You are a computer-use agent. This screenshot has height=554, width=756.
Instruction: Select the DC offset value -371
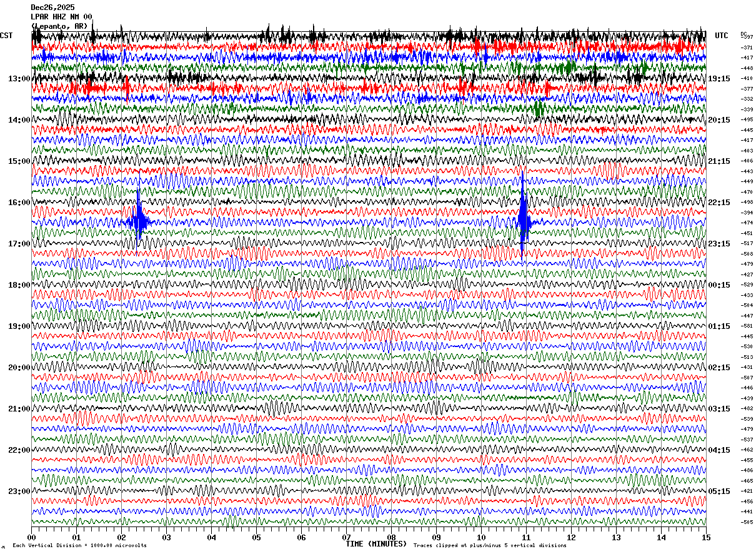coord(747,48)
